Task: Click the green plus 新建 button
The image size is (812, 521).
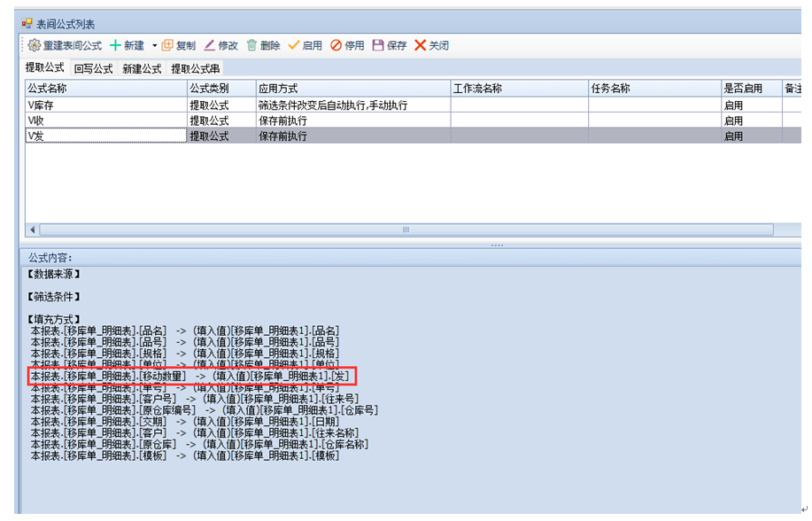Action: pos(127,45)
